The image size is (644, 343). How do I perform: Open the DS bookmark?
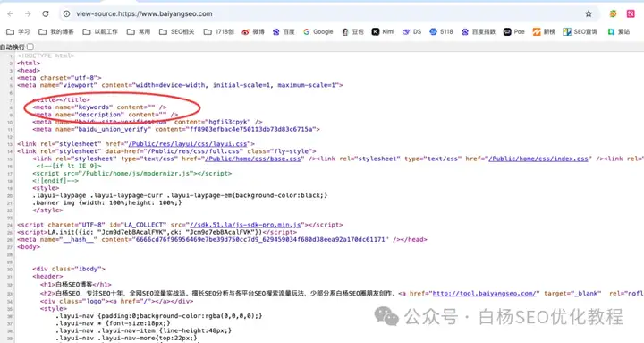click(412, 31)
